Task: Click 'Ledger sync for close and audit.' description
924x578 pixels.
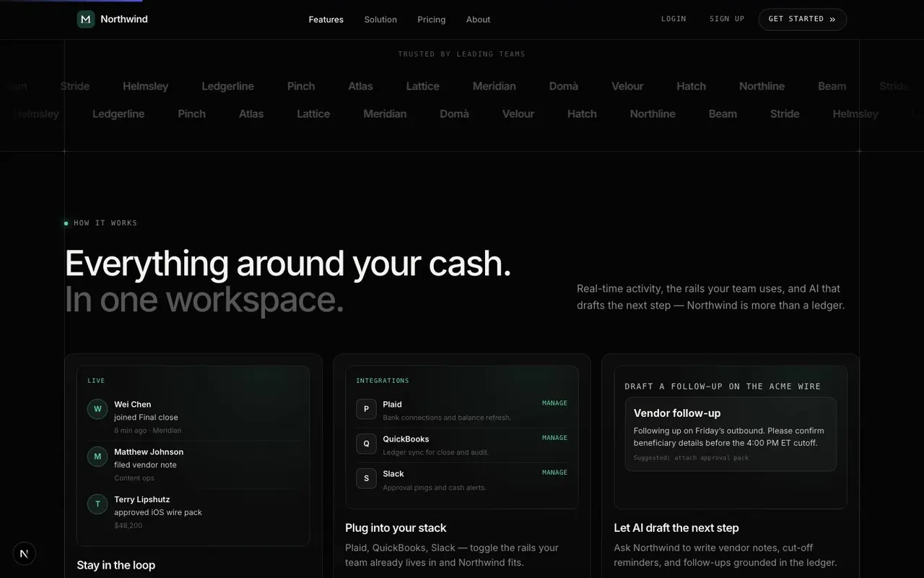Action: [436, 452]
